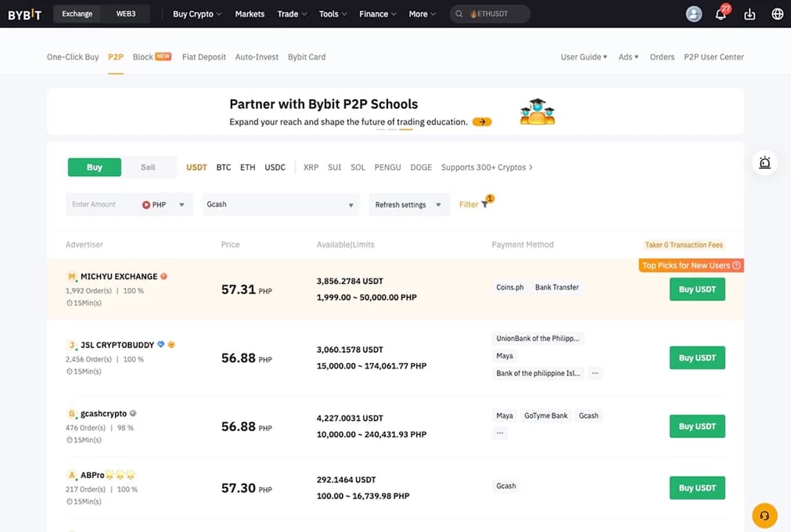Open the language globe icon
This screenshot has width=791, height=532.
click(x=777, y=14)
